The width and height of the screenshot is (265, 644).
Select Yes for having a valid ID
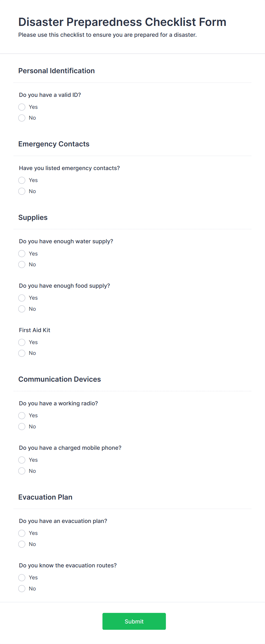coord(22,107)
